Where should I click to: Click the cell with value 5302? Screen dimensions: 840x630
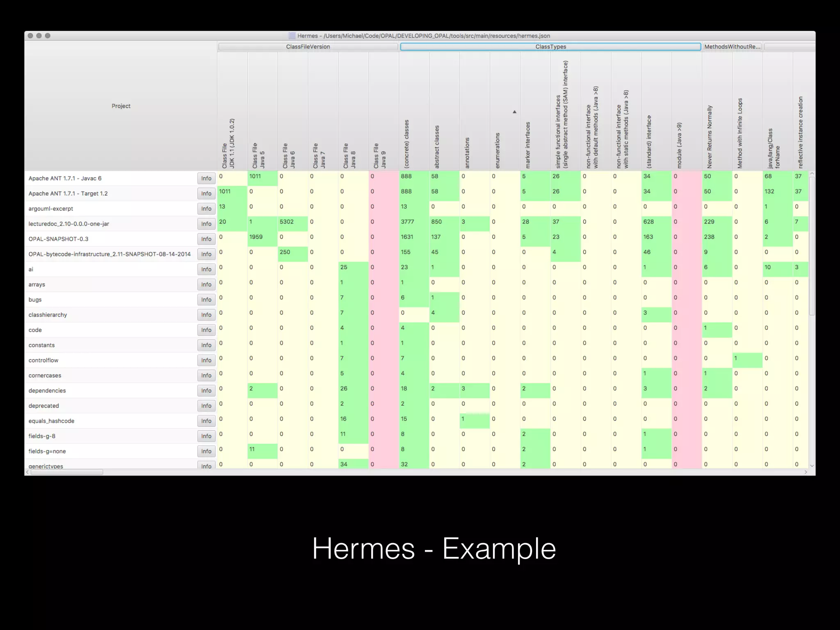293,224
